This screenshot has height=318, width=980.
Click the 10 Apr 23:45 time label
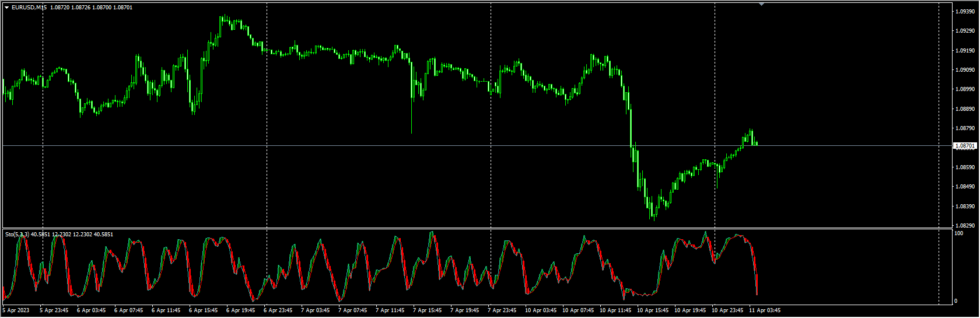point(727,310)
